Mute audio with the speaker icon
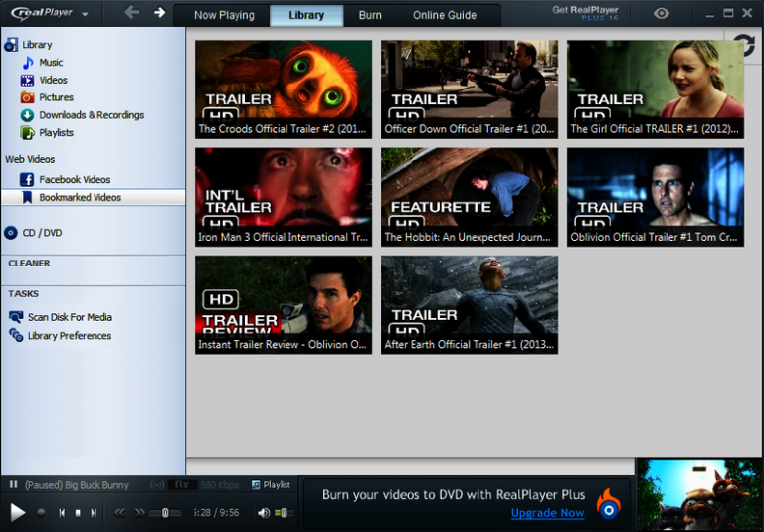 264,512
